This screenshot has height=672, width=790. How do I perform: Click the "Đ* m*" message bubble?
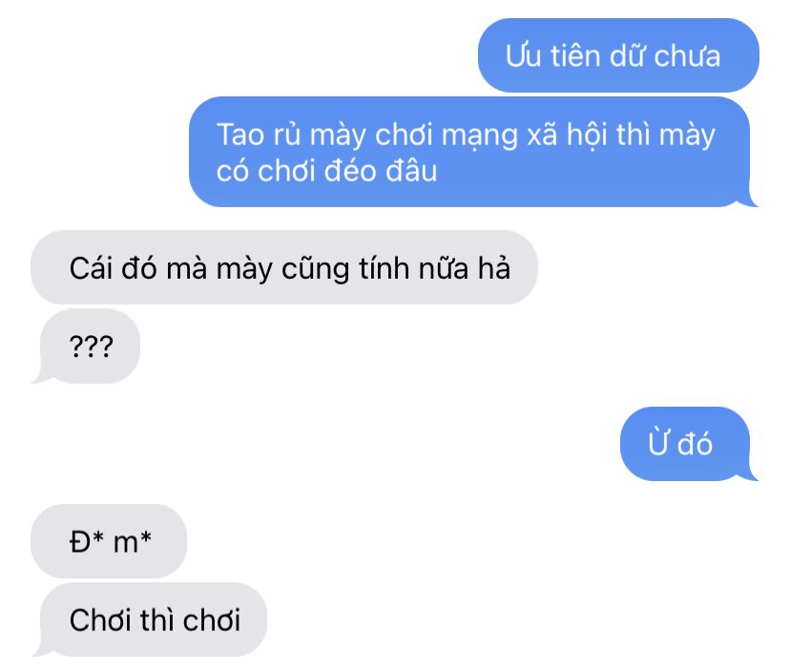[109, 541]
